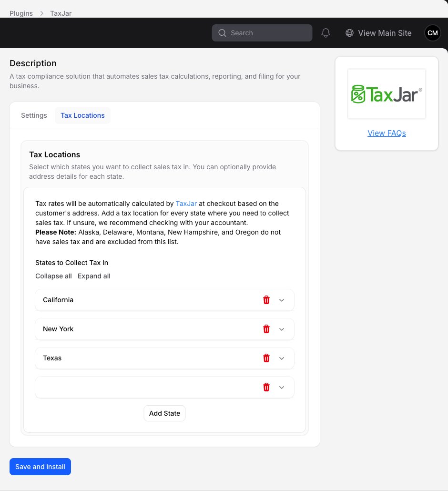Screen dimensions: 448x491
Task: Delete the California tax location
Action: pyautogui.click(x=266, y=300)
